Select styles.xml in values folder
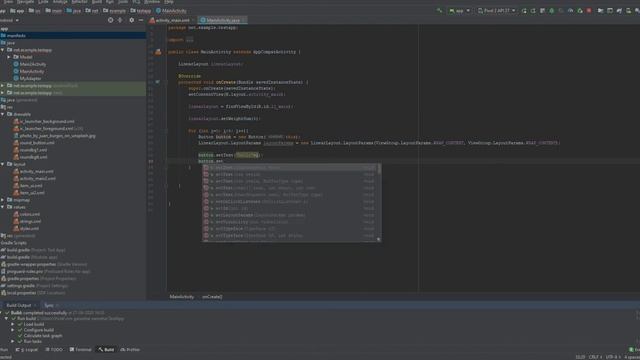Image resolution: width=640 pixels, height=360 pixels. (29, 229)
